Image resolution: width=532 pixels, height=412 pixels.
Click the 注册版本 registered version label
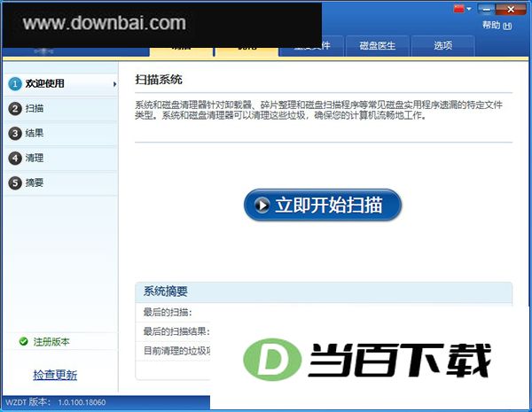[51, 342]
